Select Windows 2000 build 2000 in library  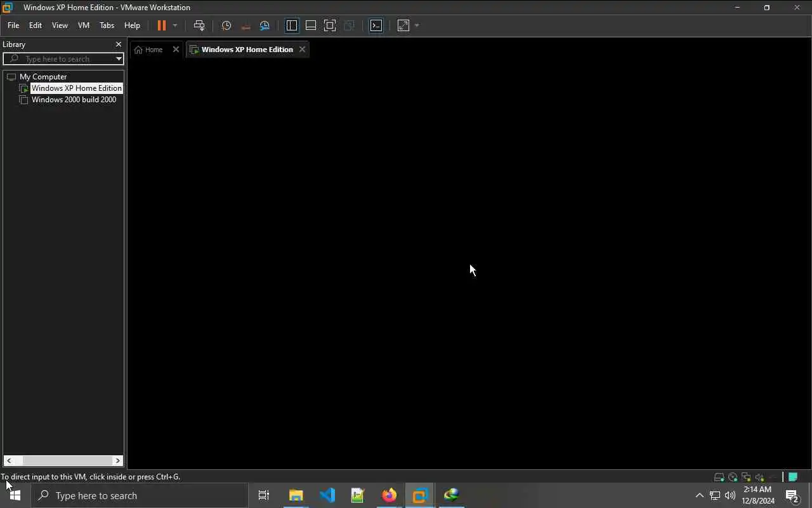click(x=74, y=100)
